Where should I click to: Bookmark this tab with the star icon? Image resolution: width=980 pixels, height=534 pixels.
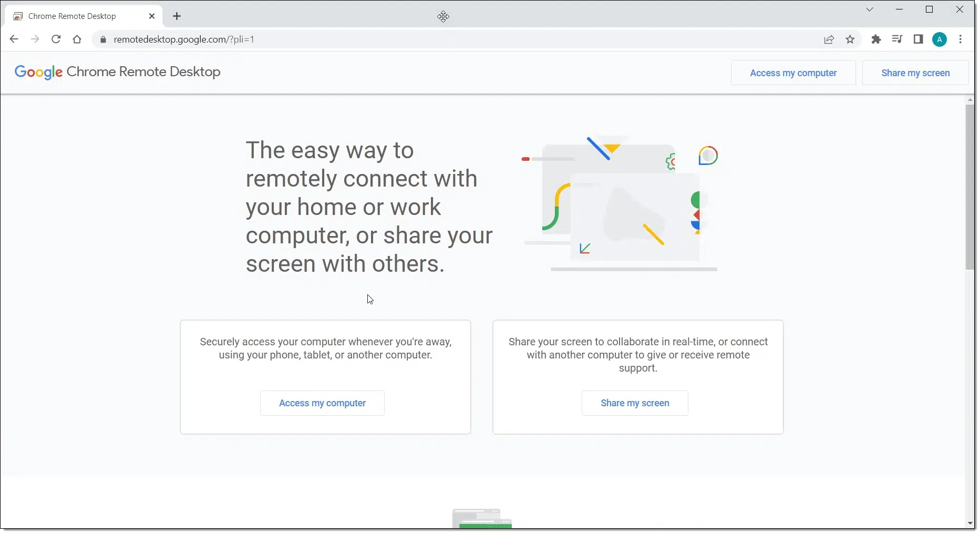click(850, 39)
